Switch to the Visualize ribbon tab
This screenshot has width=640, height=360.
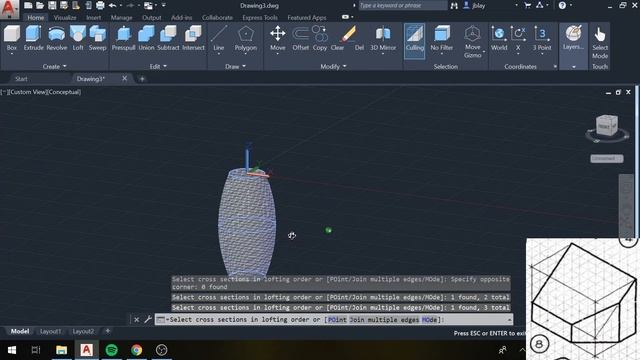(65, 18)
